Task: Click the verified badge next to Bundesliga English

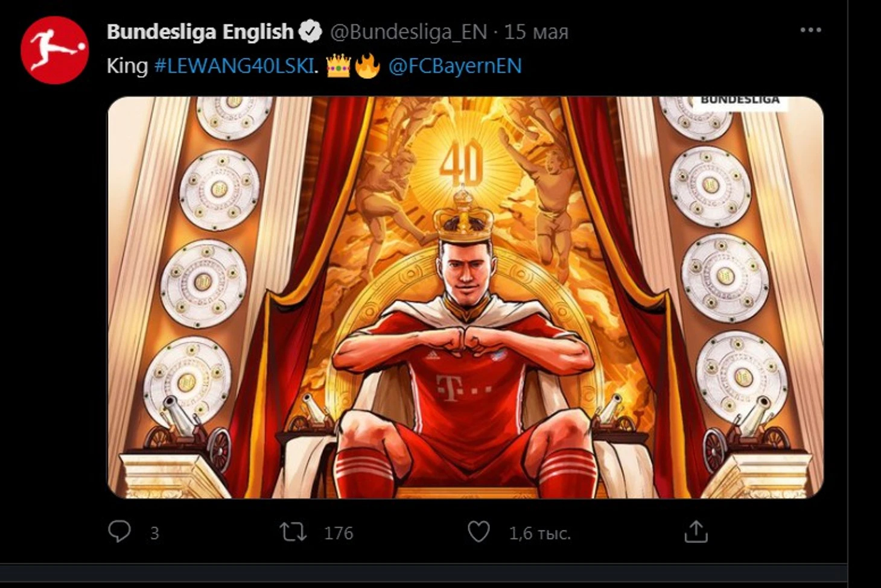Action: coord(311,31)
